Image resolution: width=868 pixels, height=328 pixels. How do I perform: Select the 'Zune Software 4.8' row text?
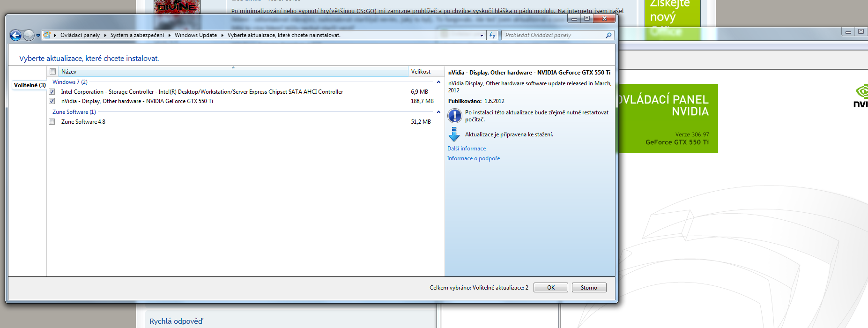coord(83,122)
